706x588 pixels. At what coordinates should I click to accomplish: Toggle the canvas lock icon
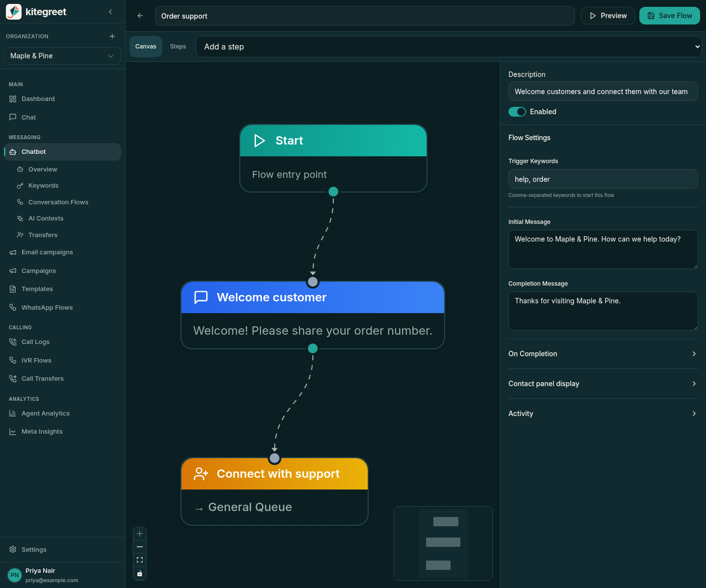(140, 573)
